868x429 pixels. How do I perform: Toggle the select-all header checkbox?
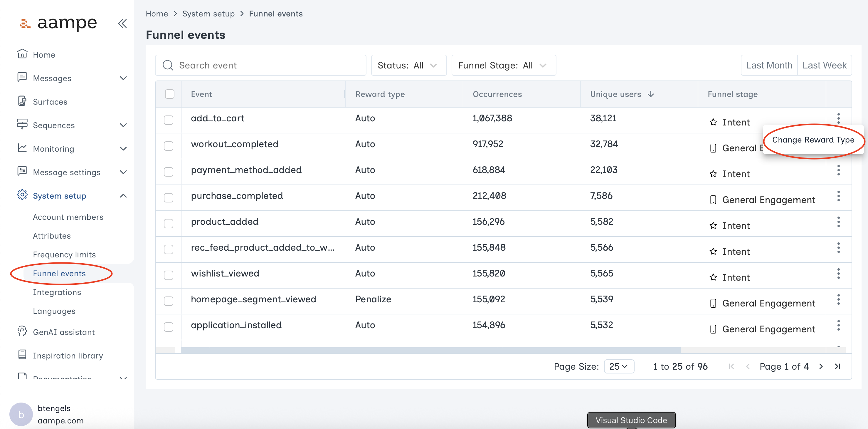[x=170, y=94]
